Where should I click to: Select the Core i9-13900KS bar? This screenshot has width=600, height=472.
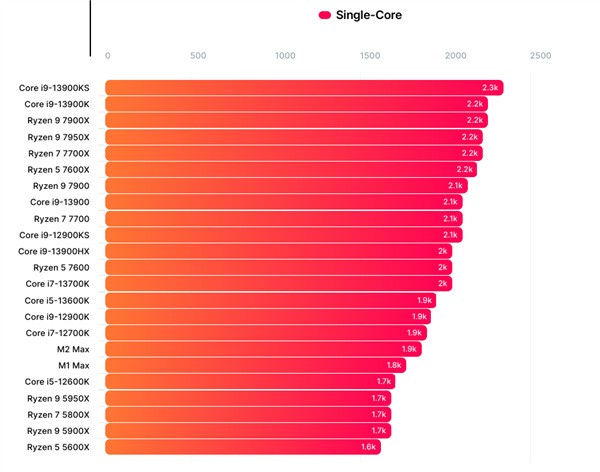pos(304,88)
